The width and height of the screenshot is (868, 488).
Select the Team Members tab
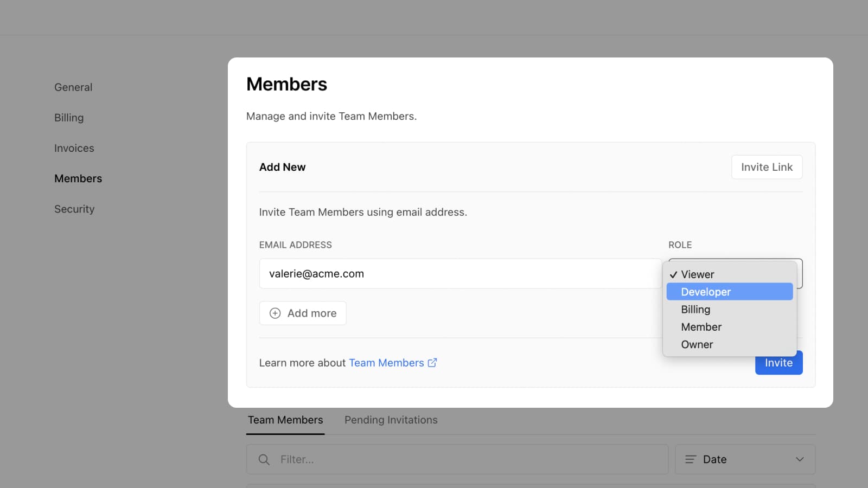pos(285,420)
